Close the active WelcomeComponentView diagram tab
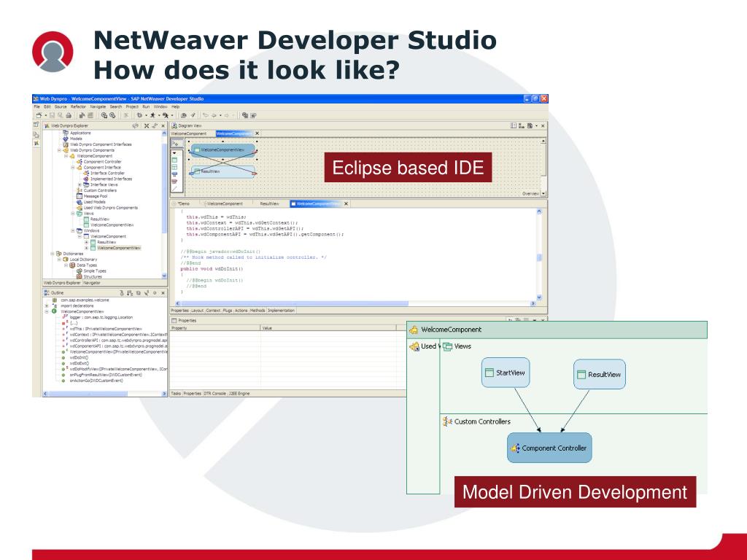This screenshot has width=747, height=560. (257, 133)
